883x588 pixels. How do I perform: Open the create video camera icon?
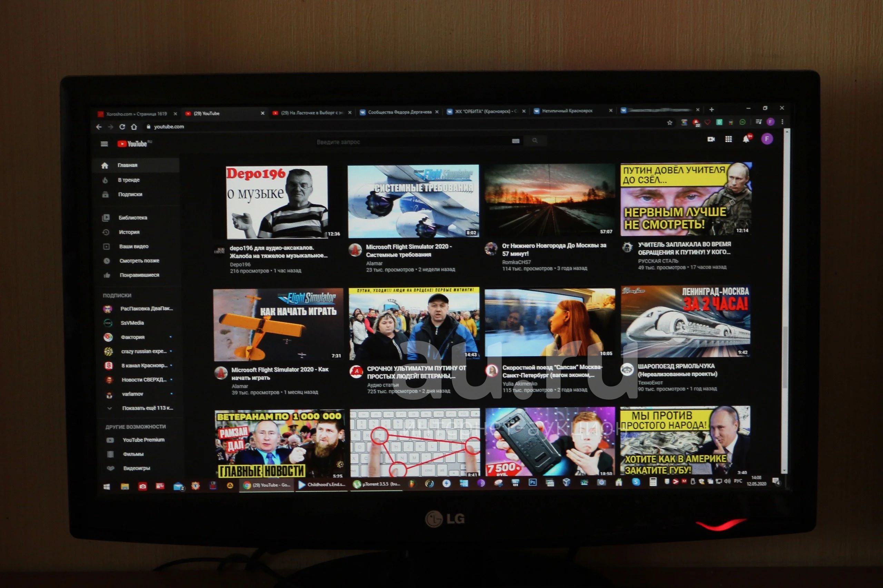click(711, 139)
